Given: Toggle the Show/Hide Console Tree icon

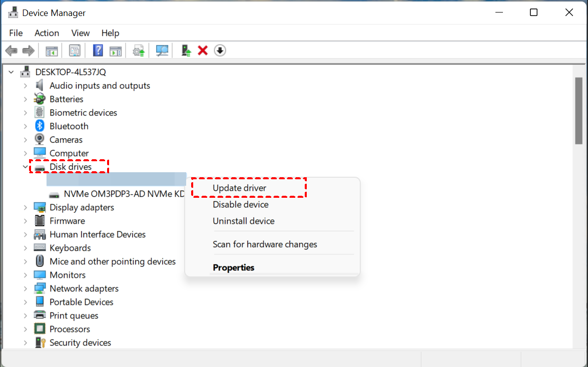Looking at the screenshot, I should click(x=52, y=50).
